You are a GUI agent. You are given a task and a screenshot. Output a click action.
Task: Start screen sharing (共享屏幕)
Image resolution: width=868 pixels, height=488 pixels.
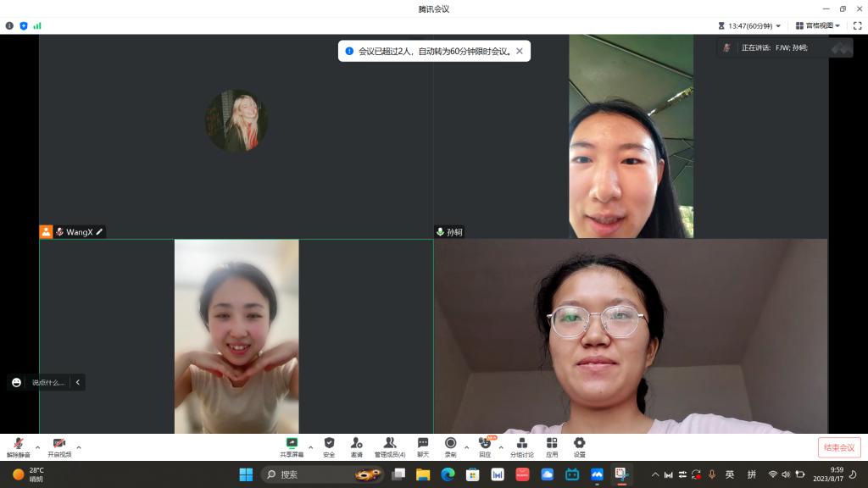click(292, 446)
